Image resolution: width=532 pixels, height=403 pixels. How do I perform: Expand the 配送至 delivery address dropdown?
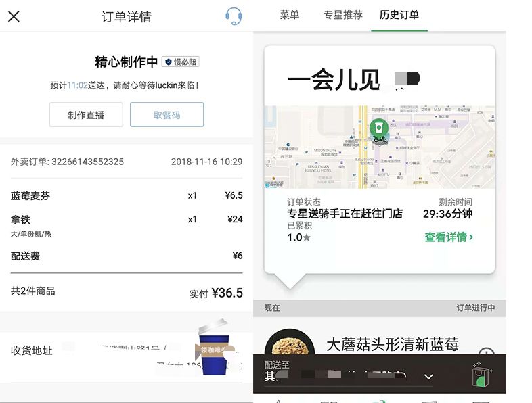click(428, 376)
